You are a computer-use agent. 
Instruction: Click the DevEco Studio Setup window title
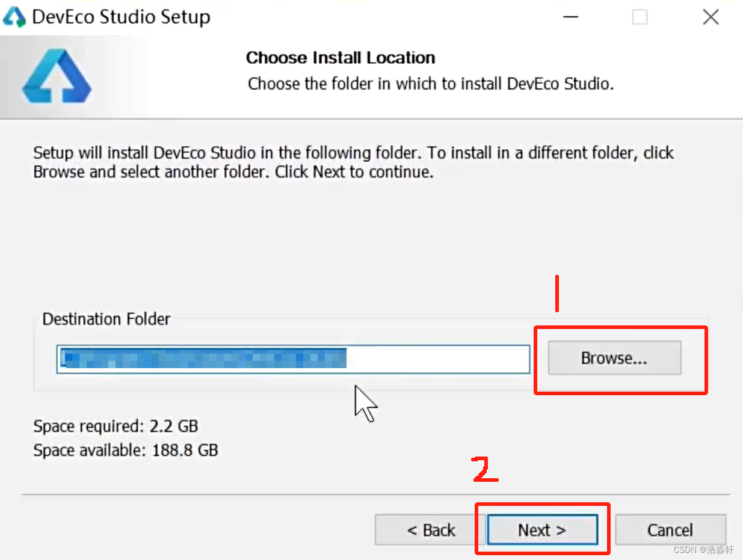[x=121, y=17]
